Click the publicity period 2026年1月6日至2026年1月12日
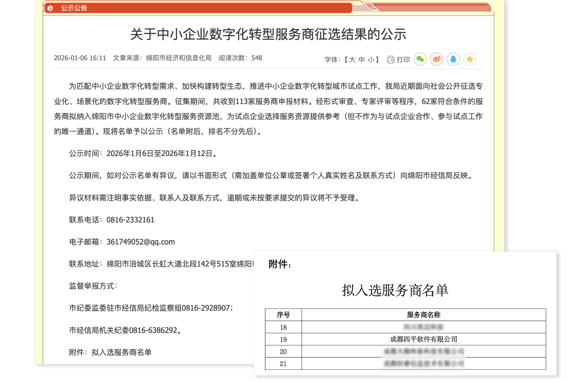This screenshot has height=382, width=588. [x=159, y=153]
